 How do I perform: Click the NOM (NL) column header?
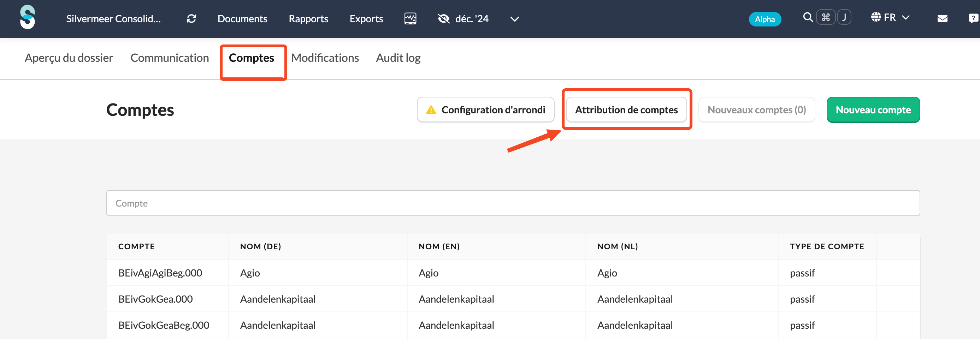(618, 246)
